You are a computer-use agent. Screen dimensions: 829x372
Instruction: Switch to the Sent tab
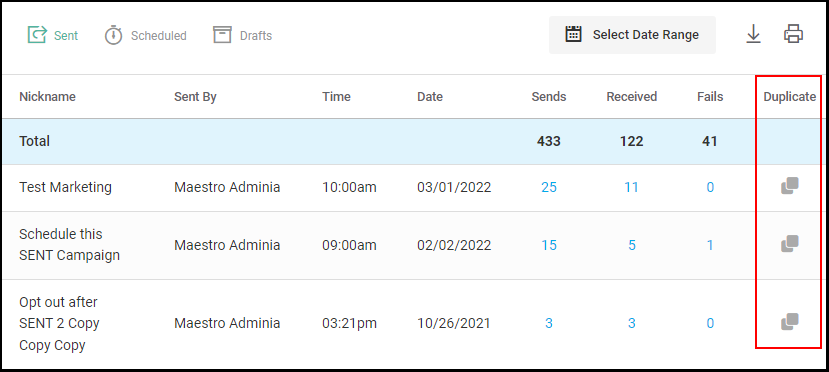click(x=53, y=35)
